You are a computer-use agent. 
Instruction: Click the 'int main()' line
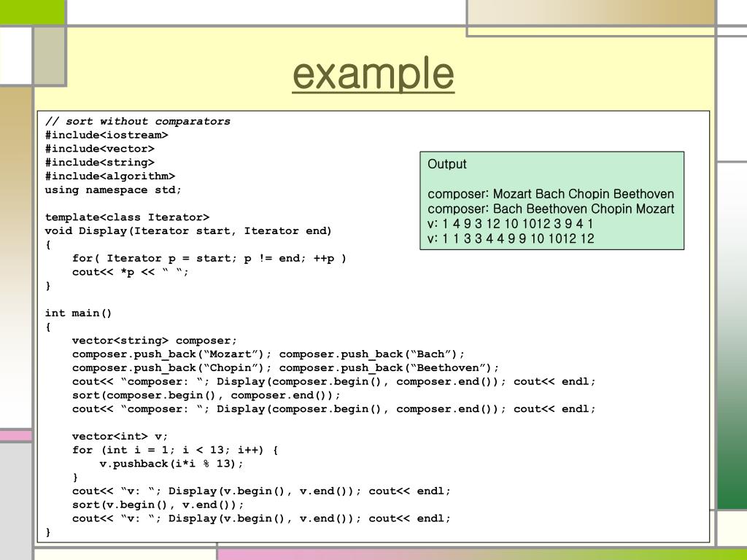78,313
